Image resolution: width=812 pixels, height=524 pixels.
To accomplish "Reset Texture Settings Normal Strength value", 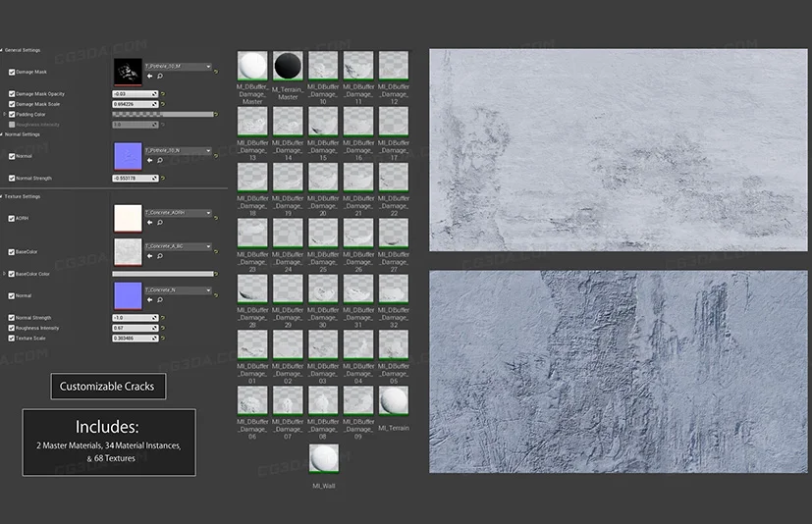I will 163,318.
